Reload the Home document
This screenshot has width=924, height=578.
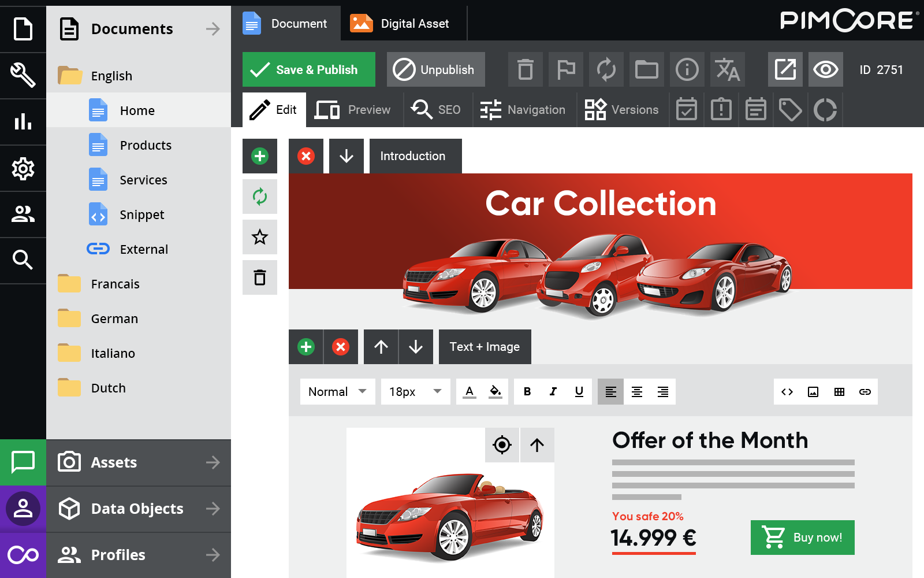(606, 69)
